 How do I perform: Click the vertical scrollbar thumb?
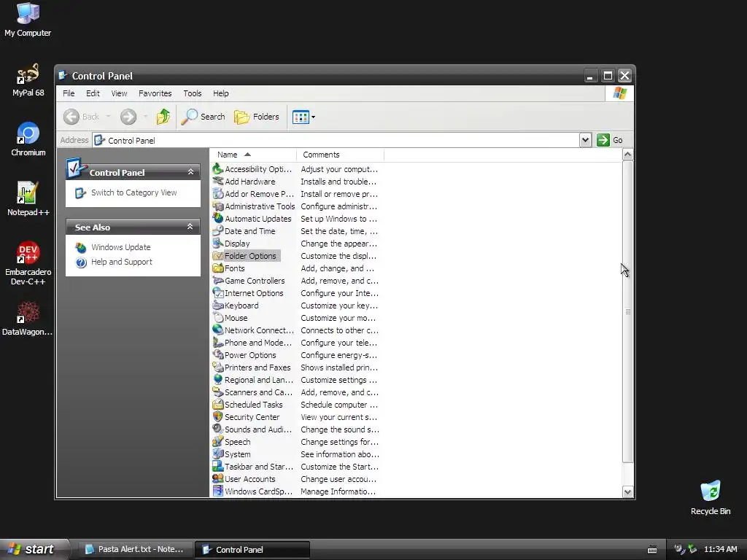point(628,311)
